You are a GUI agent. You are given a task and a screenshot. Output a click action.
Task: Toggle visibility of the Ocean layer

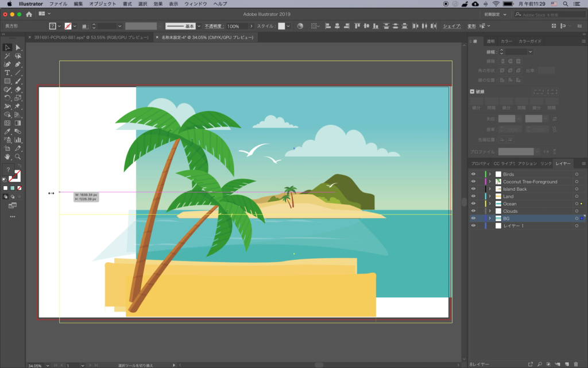(473, 204)
